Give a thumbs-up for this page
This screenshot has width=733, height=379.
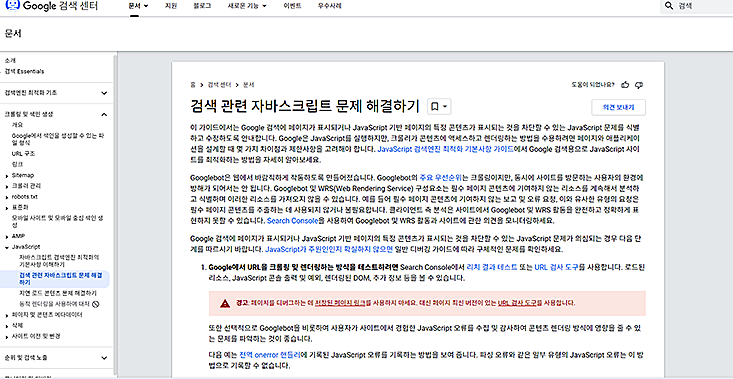[x=625, y=85]
